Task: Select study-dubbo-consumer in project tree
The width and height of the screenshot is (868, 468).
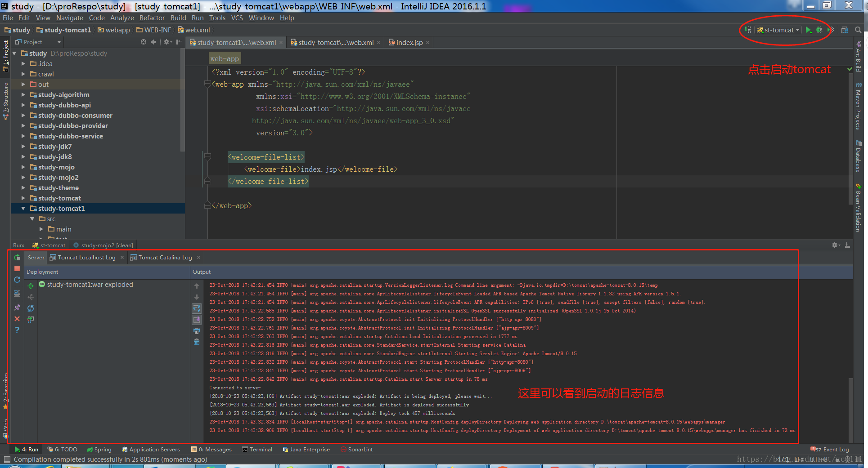Action: [75, 116]
